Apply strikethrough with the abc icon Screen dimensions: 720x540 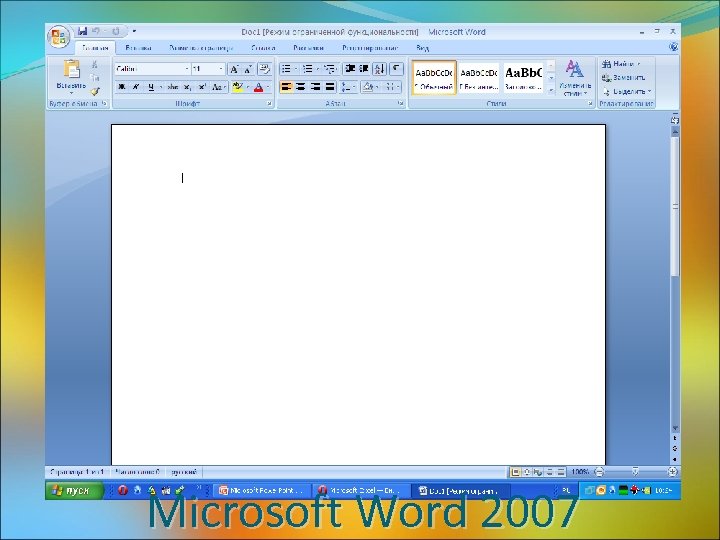pos(172,87)
